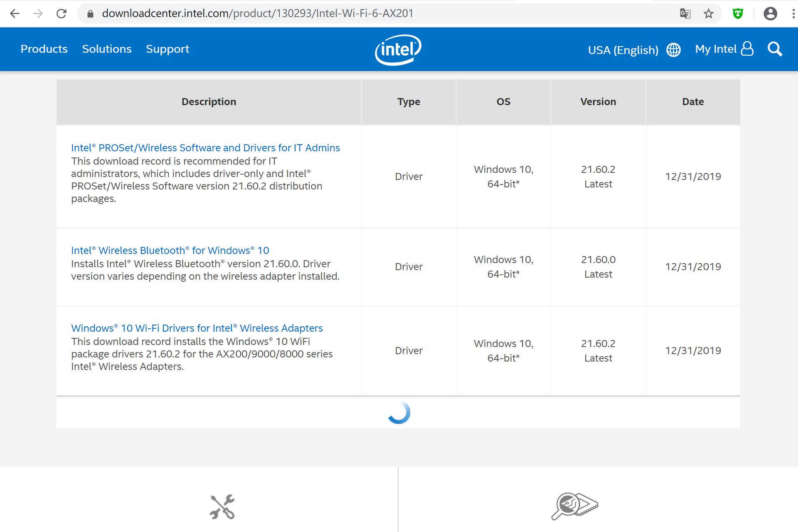
Task: Click the Intel logo in header
Action: 398,49
